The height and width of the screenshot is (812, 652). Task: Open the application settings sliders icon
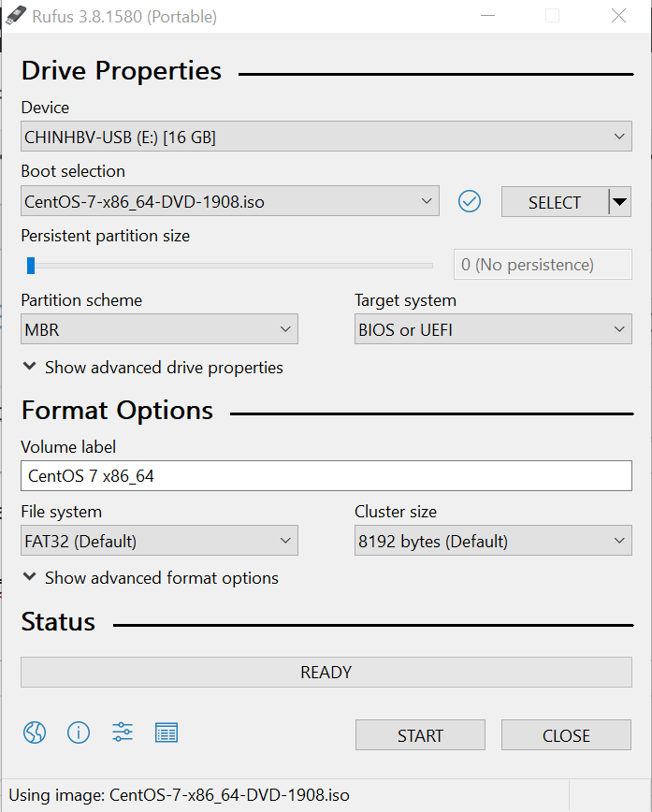point(123,732)
